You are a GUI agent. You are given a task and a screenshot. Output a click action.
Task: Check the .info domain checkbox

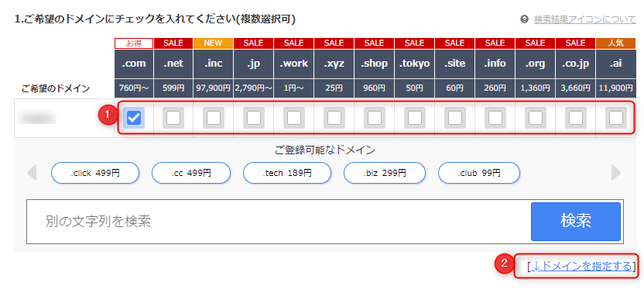pyautogui.click(x=495, y=118)
